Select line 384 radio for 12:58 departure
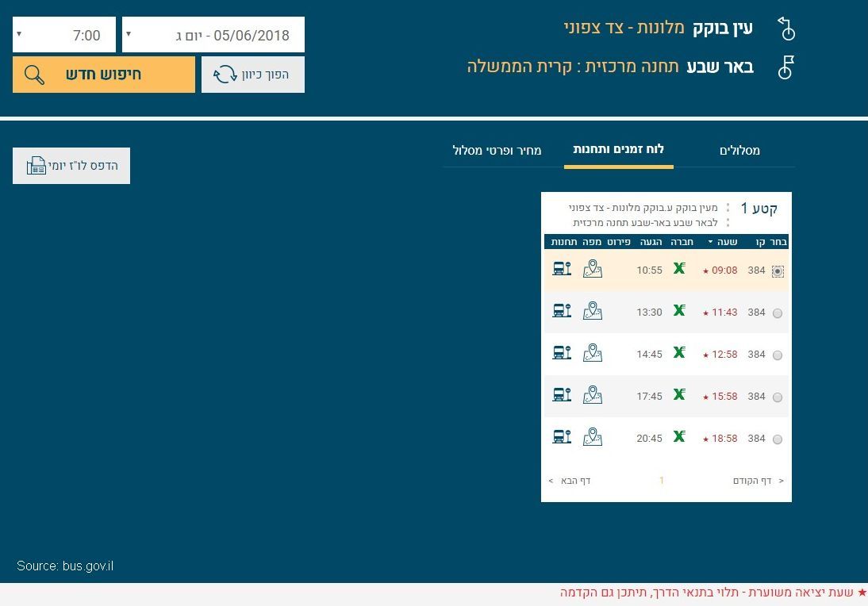Viewport: 868px width, 606px height. click(778, 355)
